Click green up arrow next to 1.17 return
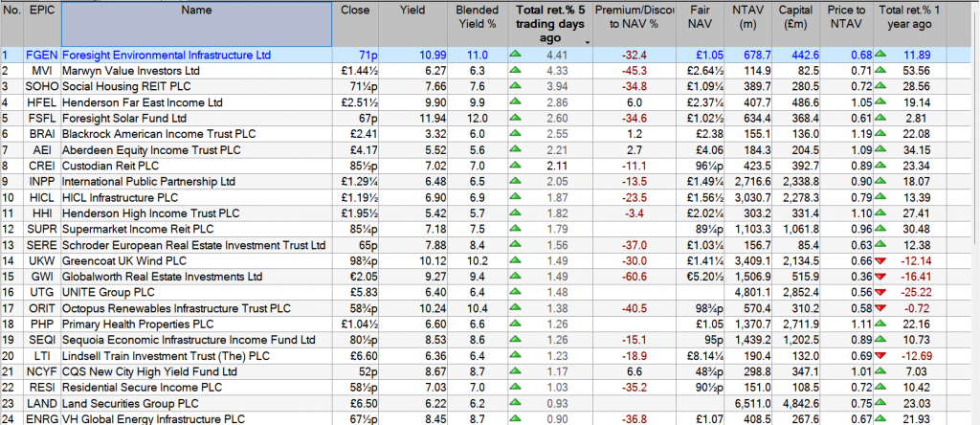The image size is (980, 425). (x=517, y=369)
